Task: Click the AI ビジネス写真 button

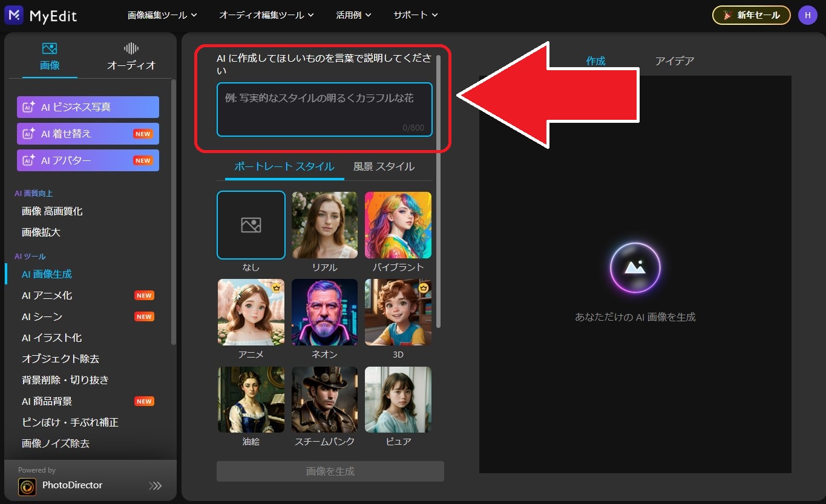Action: [x=88, y=107]
